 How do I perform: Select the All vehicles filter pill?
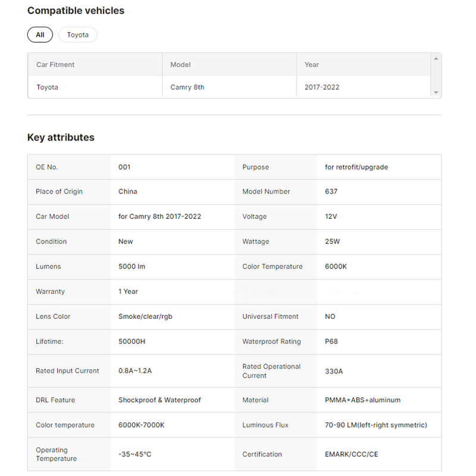[x=40, y=35]
